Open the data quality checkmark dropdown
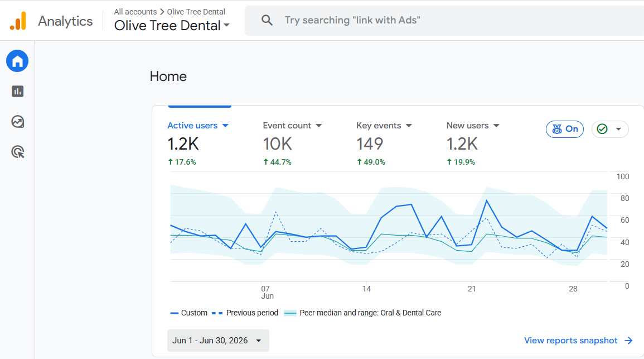The width and height of the screenshot is (644, 359). [x=610, y=129]
